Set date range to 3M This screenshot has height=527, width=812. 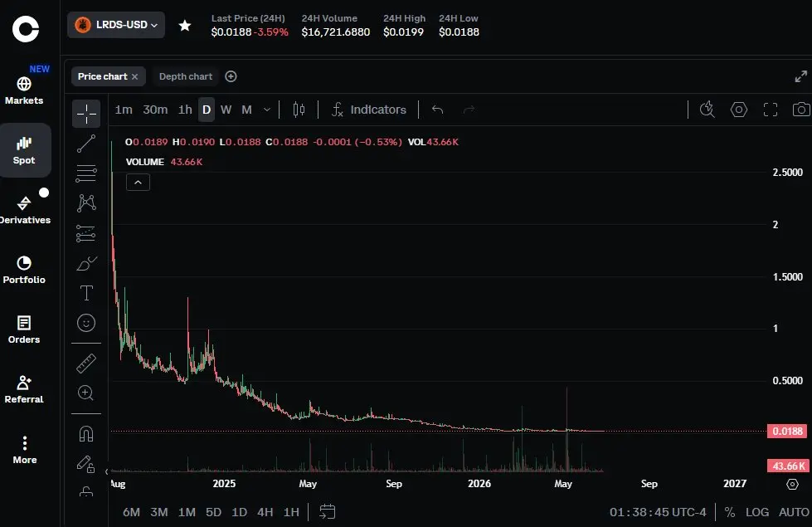click(159, 512)
